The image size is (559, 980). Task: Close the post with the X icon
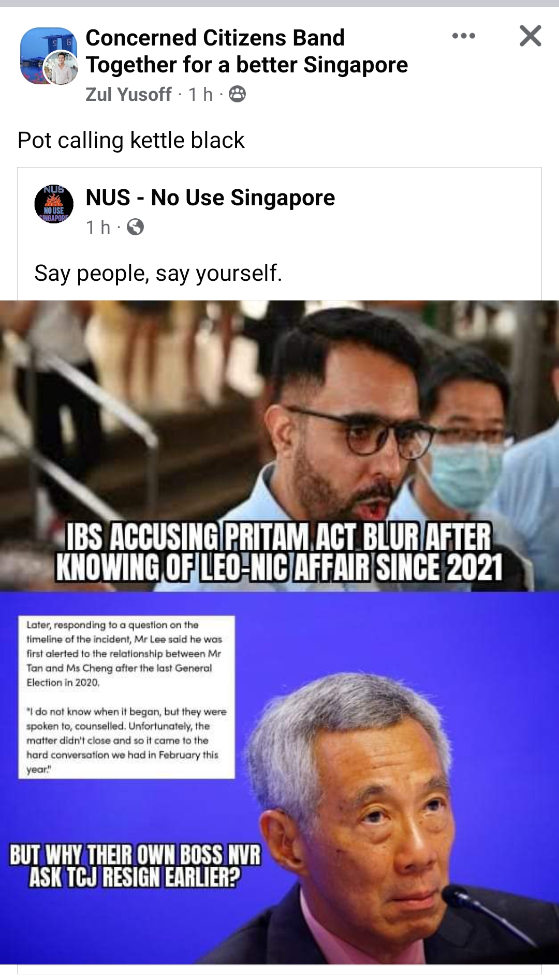coord(531,36)
